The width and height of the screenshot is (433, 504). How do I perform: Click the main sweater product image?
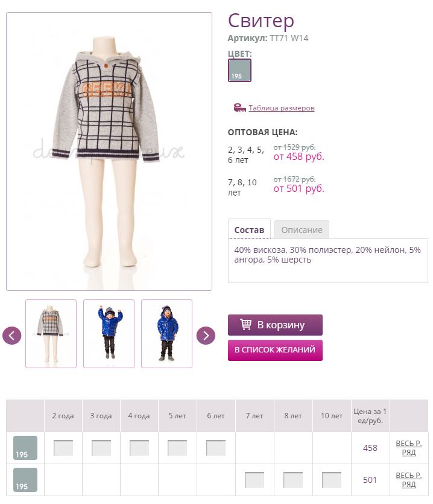[109, 152]
